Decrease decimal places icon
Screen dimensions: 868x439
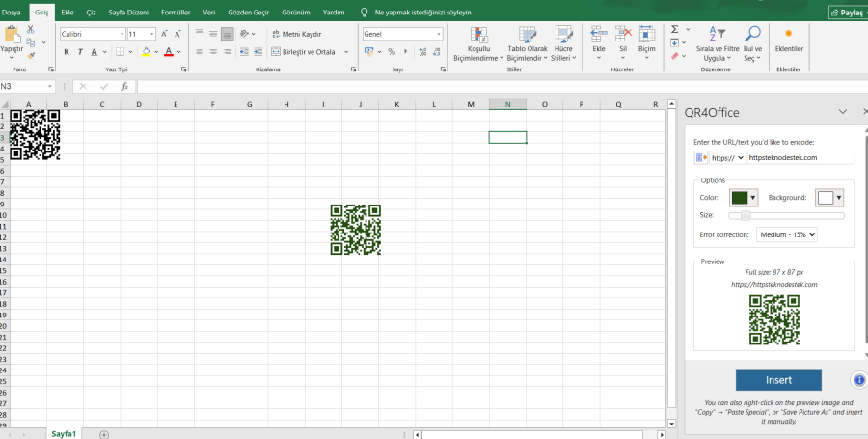pos(437,52)
